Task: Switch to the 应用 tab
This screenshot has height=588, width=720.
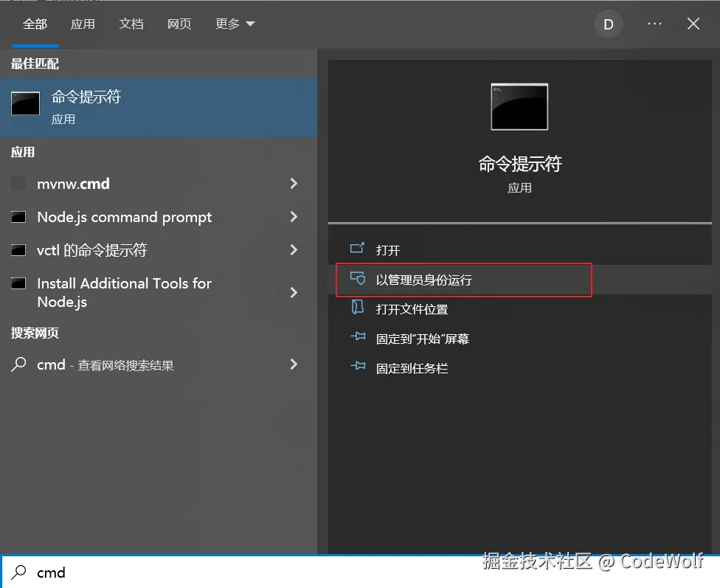Action: (83, 24)
